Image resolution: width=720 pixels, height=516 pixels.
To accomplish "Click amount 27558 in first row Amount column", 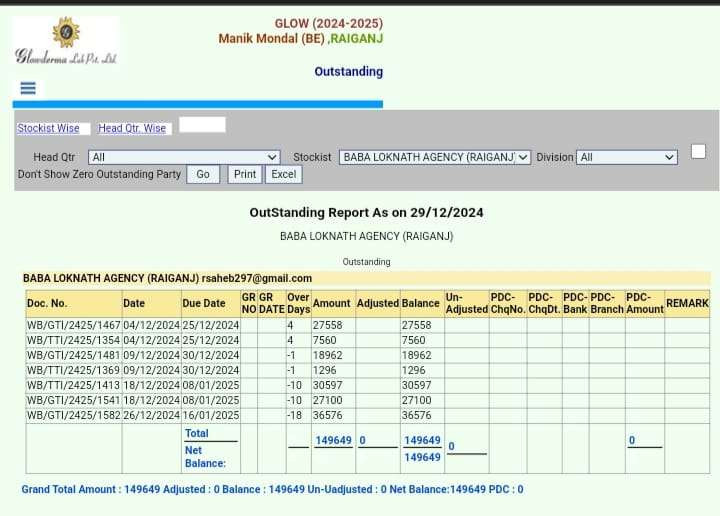I will (327, 325).
